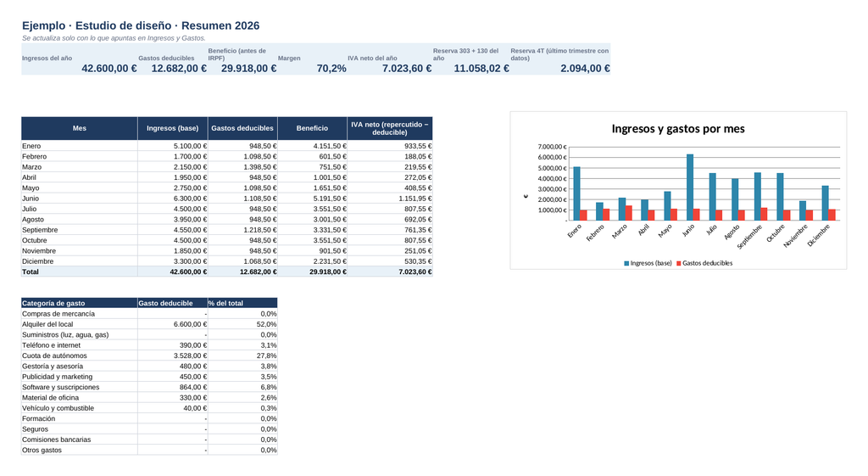Click 'Vehículo y combustible' amount 40,00 €
868x476 pixels.
point(173,408)
